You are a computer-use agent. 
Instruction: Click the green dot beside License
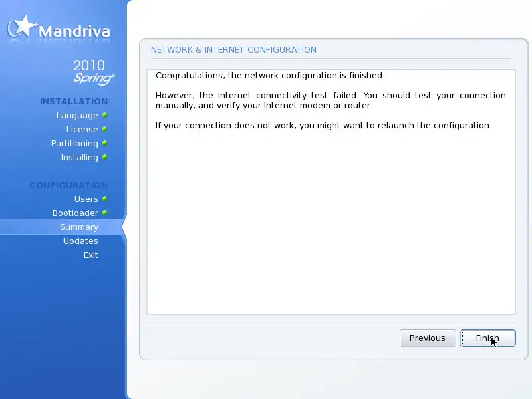[105, 129]
